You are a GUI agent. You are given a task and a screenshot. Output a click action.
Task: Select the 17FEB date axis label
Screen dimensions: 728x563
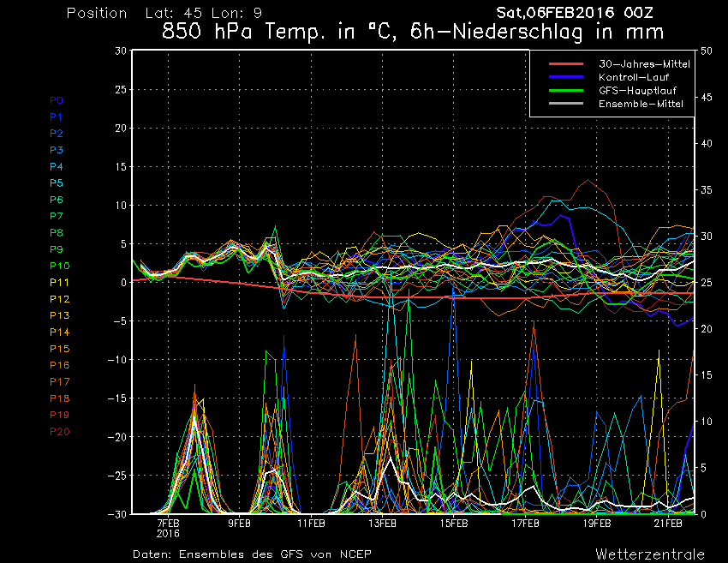click(525, 523)
